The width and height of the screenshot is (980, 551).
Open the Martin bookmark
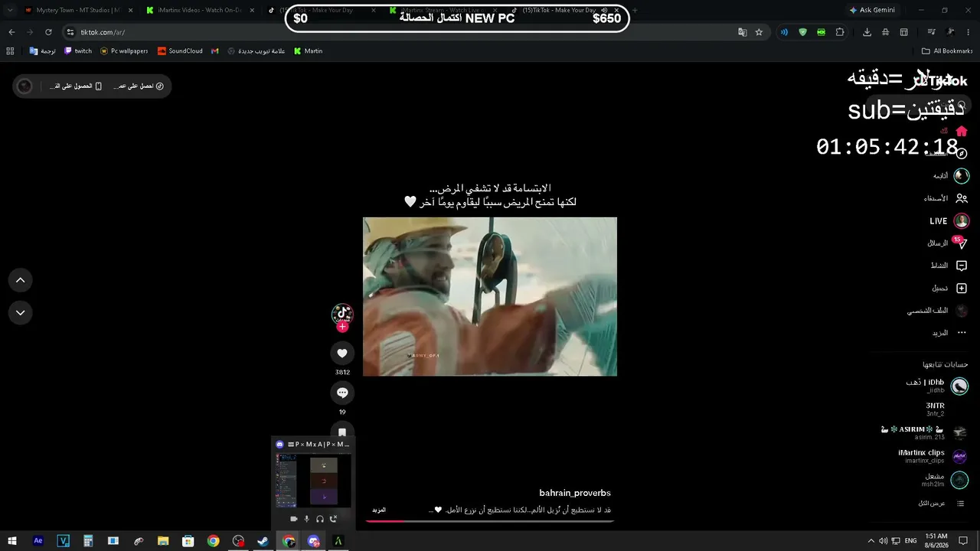pos(309,51)
